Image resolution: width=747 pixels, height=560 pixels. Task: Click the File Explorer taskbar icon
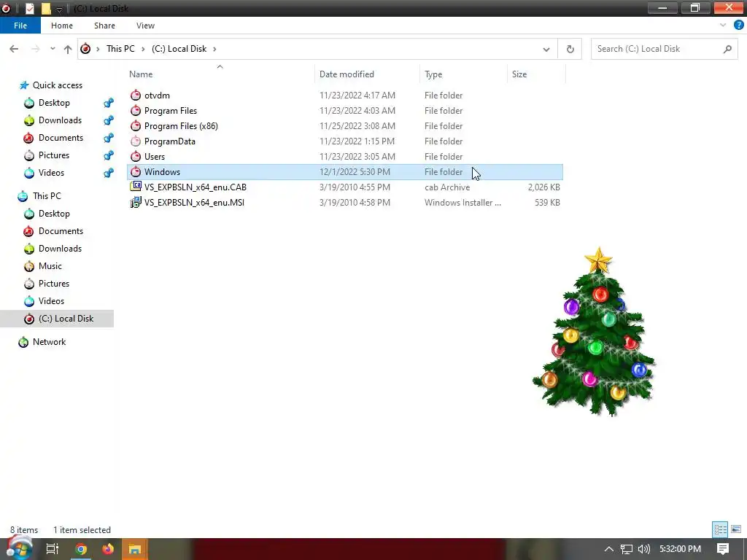pyautogui.click(x=135, y=549)
